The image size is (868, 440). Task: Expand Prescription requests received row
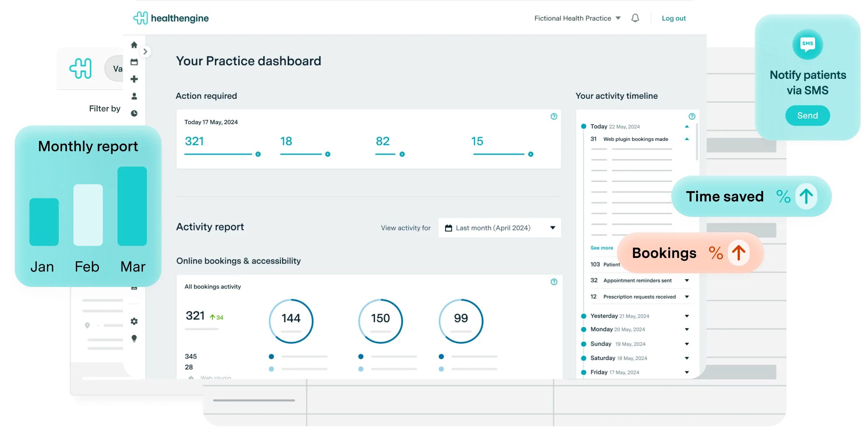pos(687,297)
